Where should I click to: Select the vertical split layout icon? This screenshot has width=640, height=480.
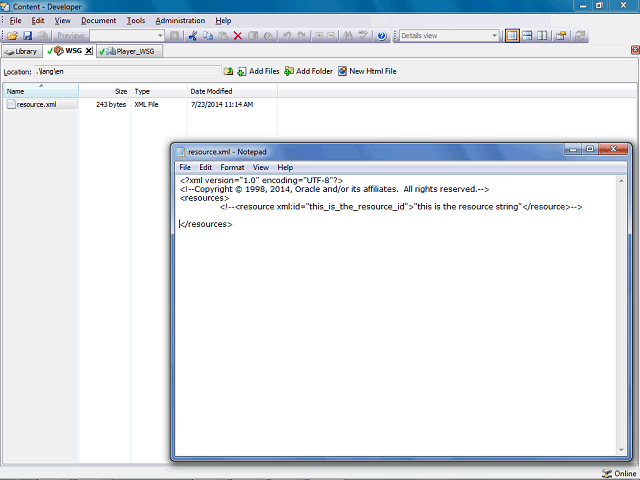[542, 36]
